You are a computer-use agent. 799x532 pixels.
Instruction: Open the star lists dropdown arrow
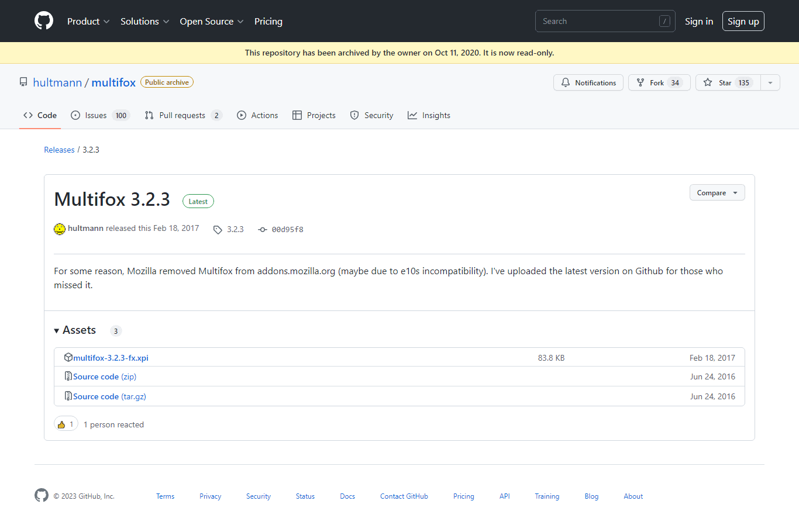tap(770, 82)
